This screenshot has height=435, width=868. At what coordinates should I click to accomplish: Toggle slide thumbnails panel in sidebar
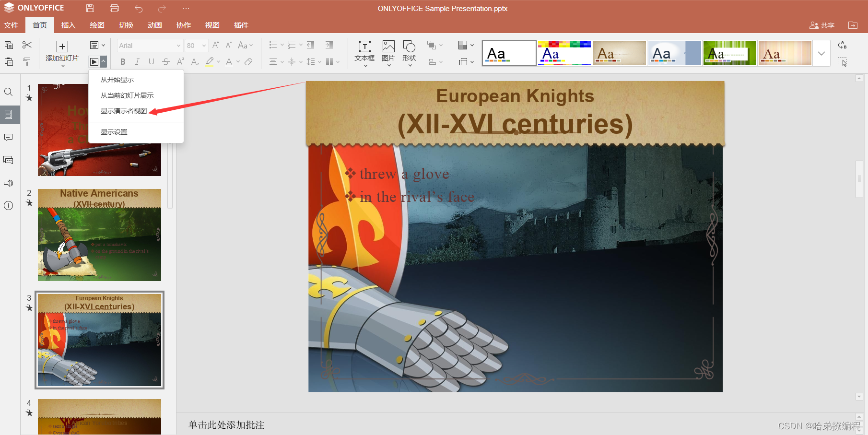[x=9, y=115]
